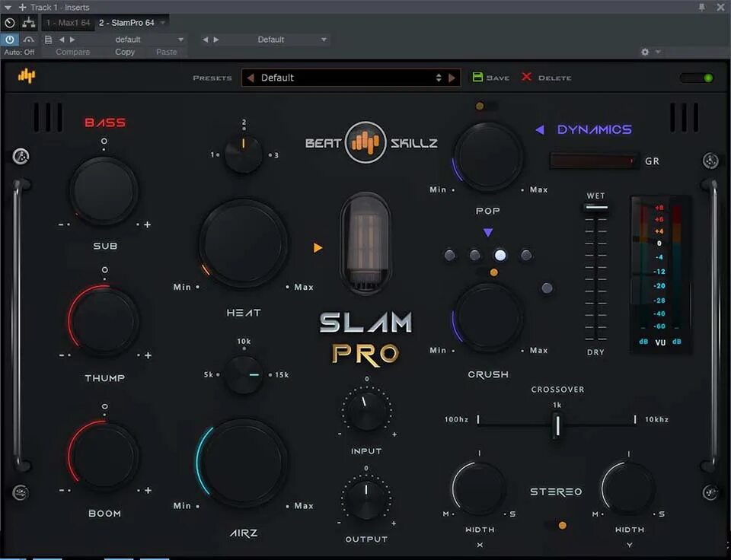This screenshot has height=560, width=731.
Task: Open the SlamPro 64 tab dropdown arrow
Action: coord(163,22)
